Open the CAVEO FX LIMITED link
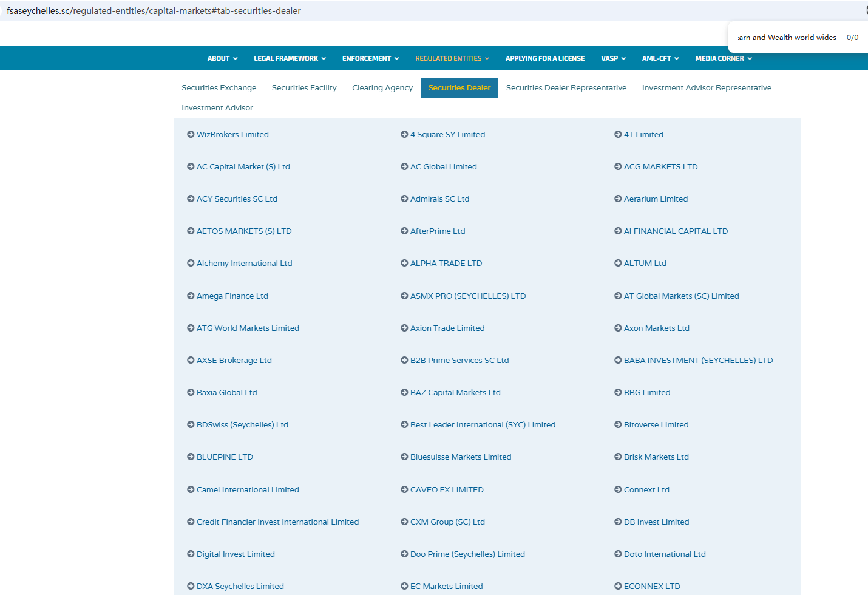 coord(447,489)
